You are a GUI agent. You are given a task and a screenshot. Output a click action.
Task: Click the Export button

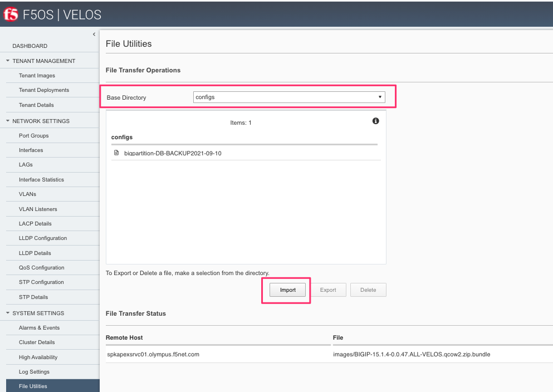[328, 290]
